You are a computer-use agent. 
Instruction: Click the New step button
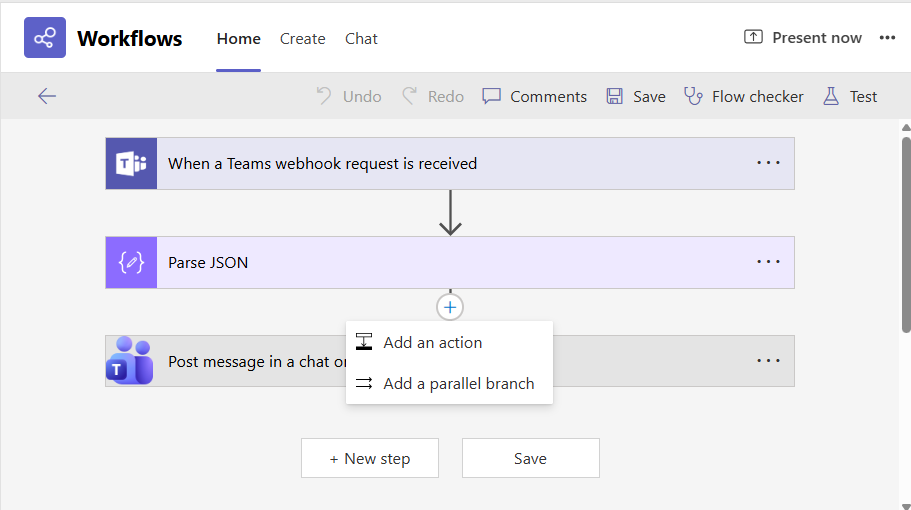[x=370, y=458]
